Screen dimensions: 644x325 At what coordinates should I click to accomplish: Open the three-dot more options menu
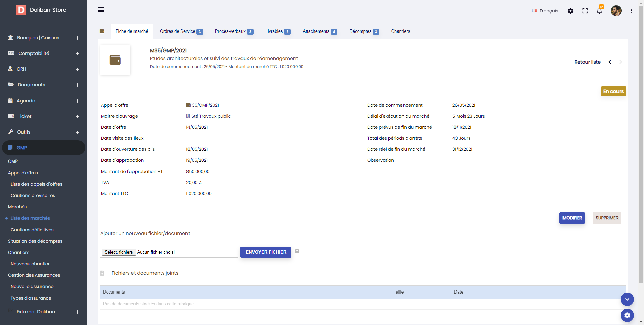coord(632,11)
